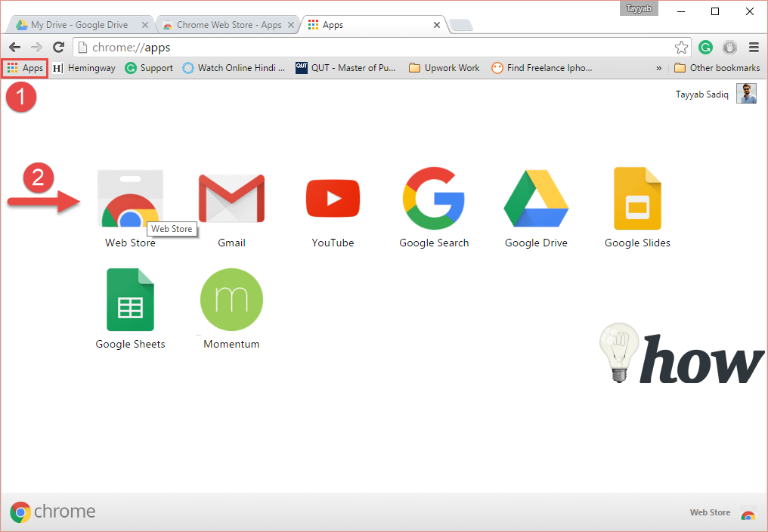The height and width of the screenshot is (532, 768).
Task: Go back with the back arrow
Action: [14, 48]
